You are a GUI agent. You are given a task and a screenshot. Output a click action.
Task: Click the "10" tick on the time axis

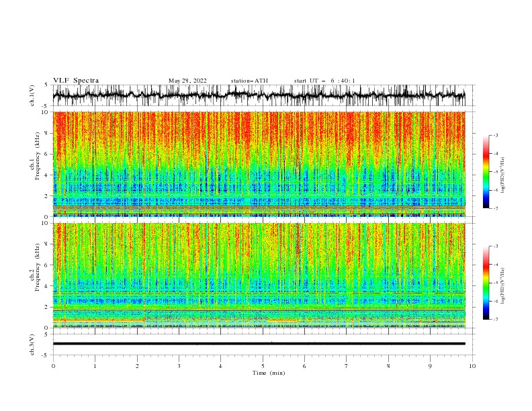pyautogui.click(x=472, y=366)
